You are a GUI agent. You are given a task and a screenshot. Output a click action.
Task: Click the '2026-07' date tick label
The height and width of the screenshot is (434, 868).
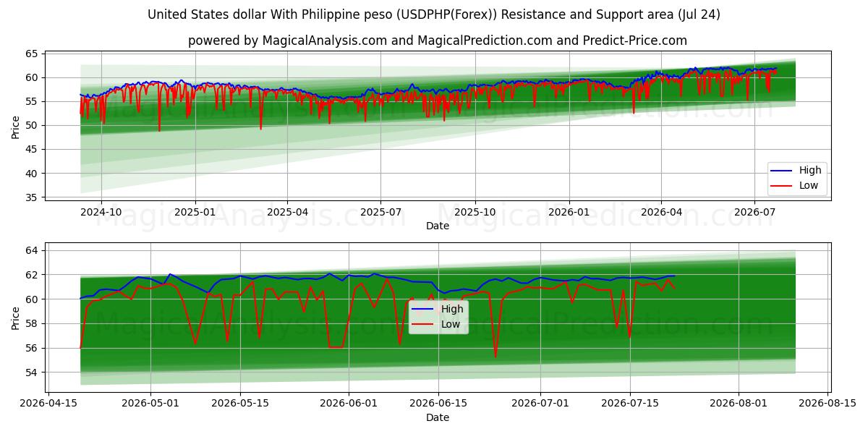pos(754,211)
